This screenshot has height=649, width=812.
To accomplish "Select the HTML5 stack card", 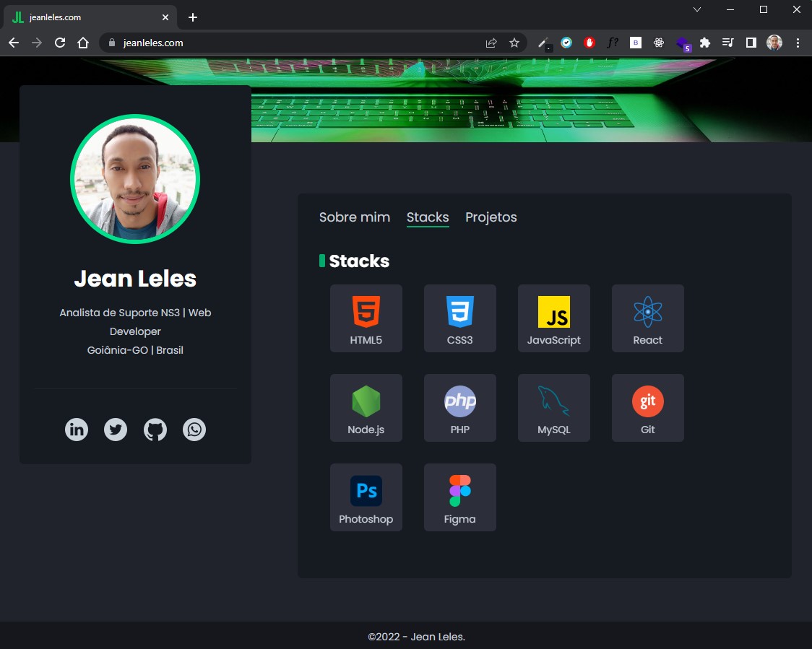I will 366,318.
